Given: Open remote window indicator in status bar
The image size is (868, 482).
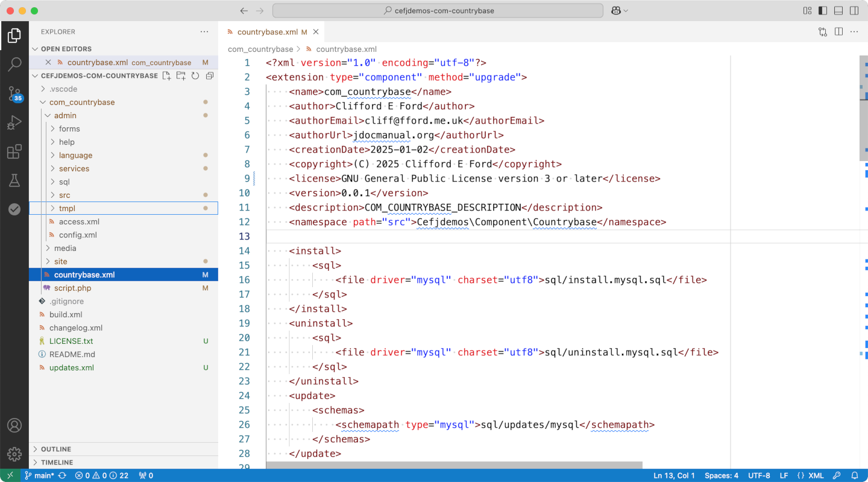Looking at the screenshot, I should click(10, 475).
